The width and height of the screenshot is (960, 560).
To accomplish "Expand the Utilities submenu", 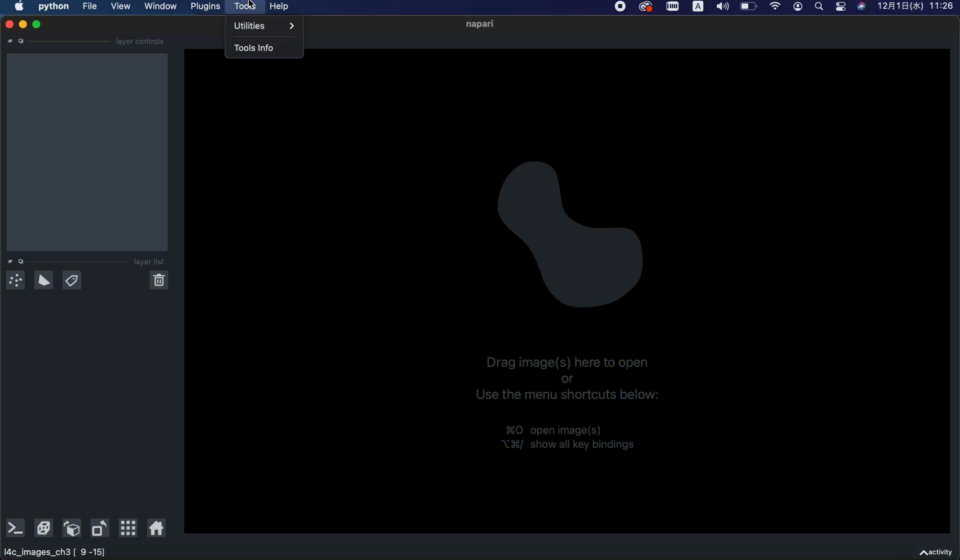I will coord(263,26).
